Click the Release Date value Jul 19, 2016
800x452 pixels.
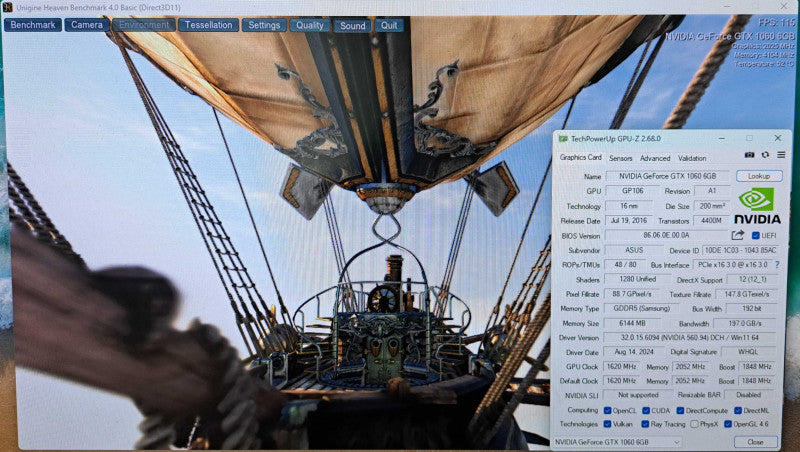point(629,220)
